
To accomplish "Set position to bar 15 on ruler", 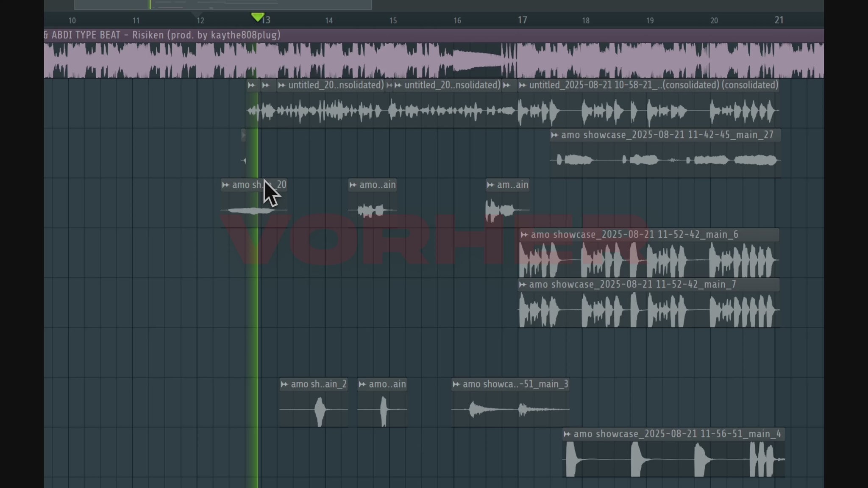I will (x=393, y=20).
